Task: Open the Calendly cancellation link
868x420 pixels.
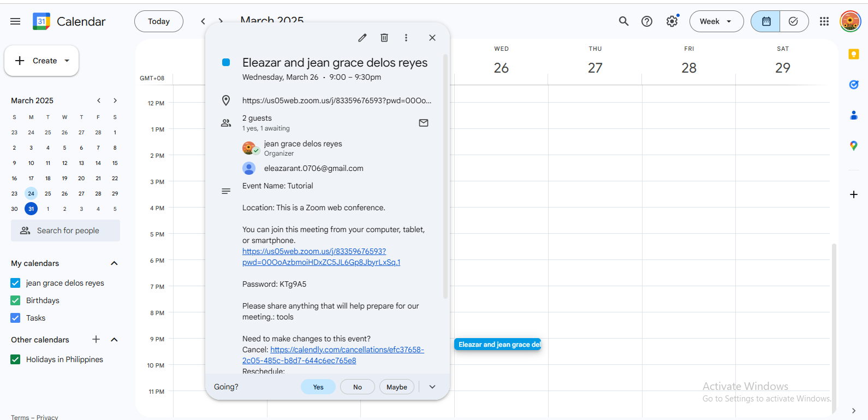Action: click(x=347, y=350)
